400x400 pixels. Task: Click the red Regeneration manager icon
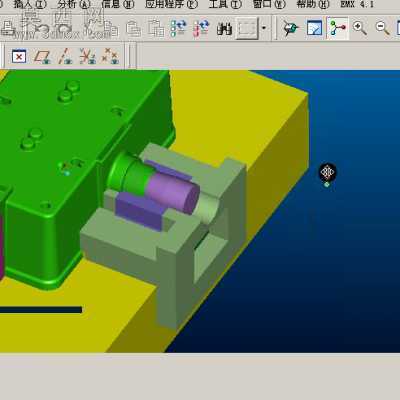click(201, 29)
